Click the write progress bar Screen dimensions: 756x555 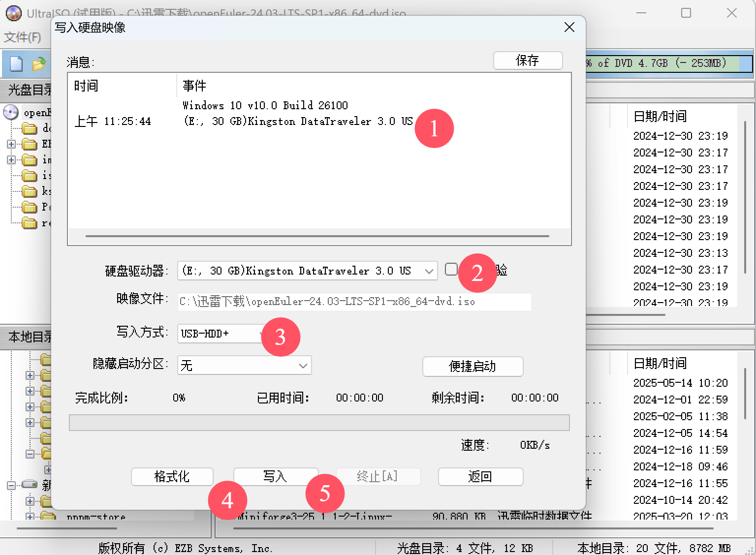pos(319,423)
